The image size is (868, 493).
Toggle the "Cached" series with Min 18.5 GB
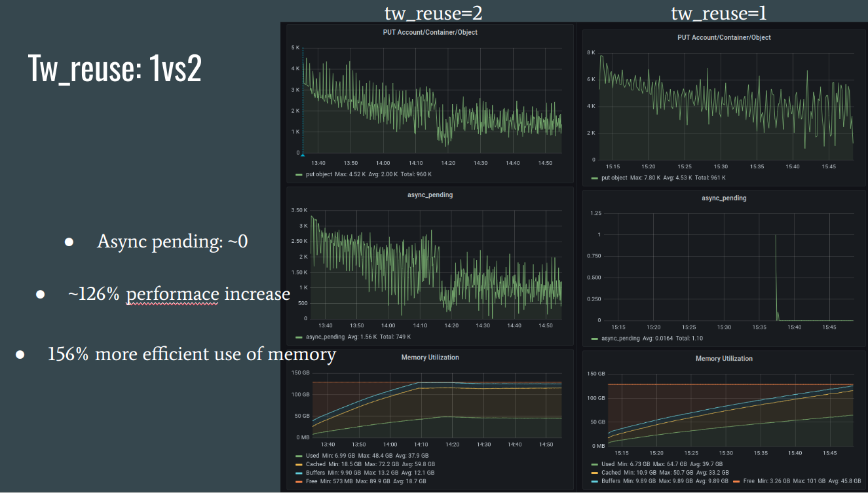pyautogui.click(x=316, y=464)
